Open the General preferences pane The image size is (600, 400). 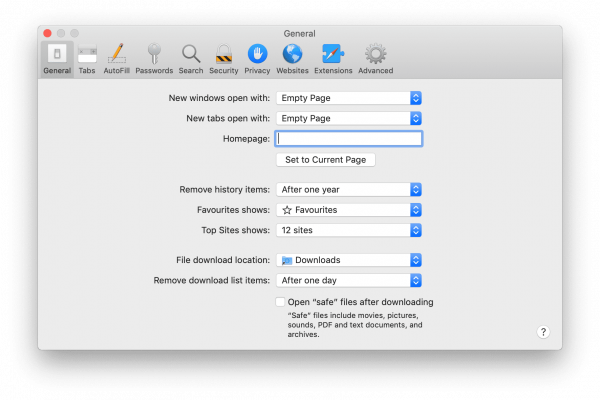click(57, 59)
